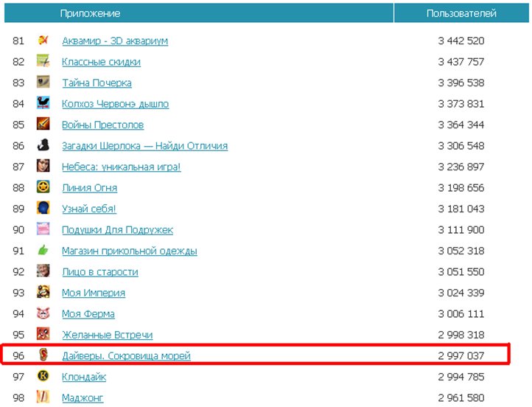Open Дайверы. Сокровища морей link

tap(126, 356)
